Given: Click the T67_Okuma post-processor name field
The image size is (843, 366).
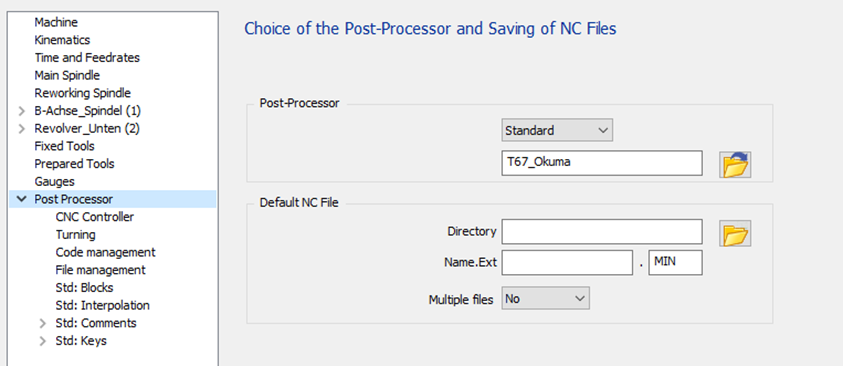Looking at the screenshot, I should 602,163.
